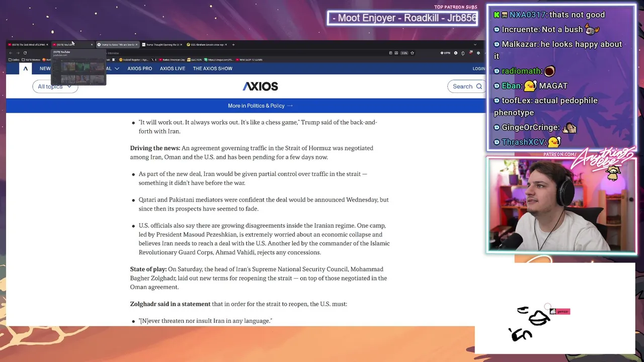Click chat username Incruente
The height and width of the screenshot is (362, 644).
[x=521, y=30]
